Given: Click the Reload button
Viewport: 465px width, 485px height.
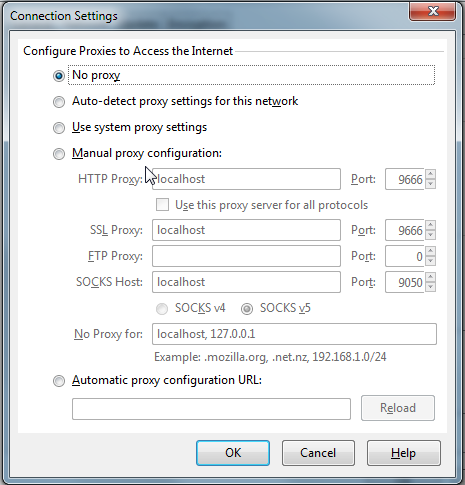Looking at the screenshot, I should pyautogui.click(x=398, y=408).
